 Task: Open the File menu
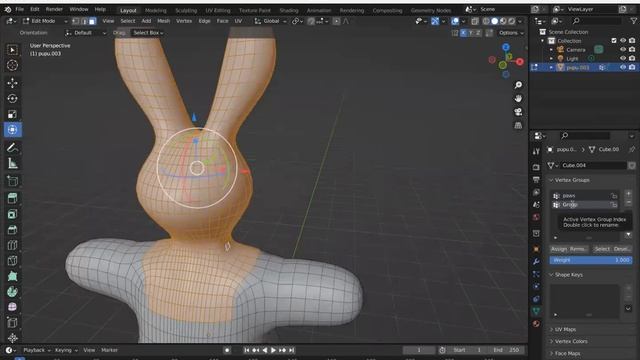pos(19,9)
